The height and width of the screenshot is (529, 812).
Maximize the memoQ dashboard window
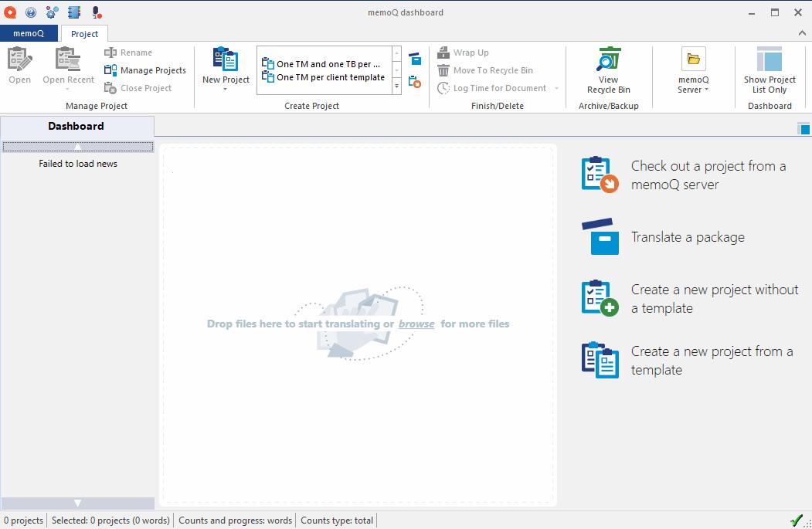(775, 12)
